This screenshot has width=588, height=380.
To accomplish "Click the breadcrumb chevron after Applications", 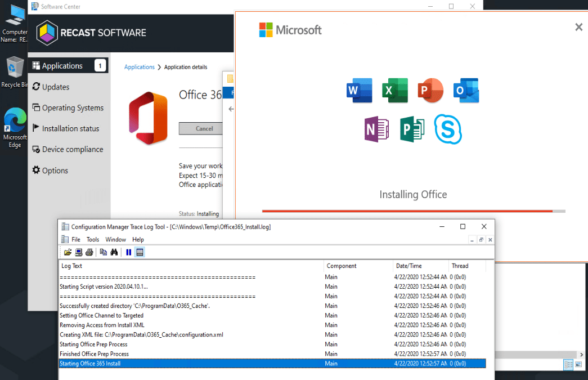I will (160, 66).
